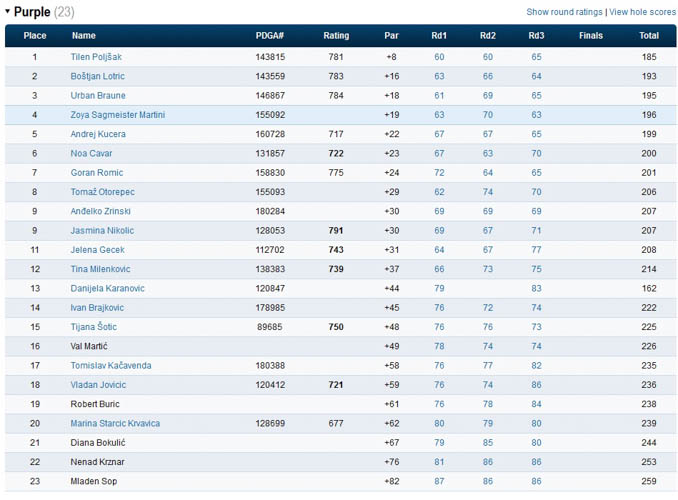Open Diana Bokulić's Rd2 score of 85
This screenshot has width=678, height=500.
[x=487, y=442]
